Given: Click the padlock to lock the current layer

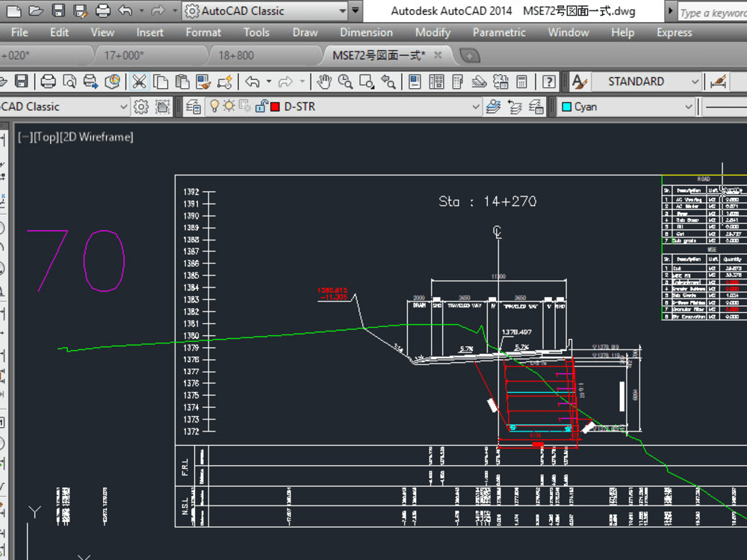Looking at the screenshot, I should (x=261, y=106).
